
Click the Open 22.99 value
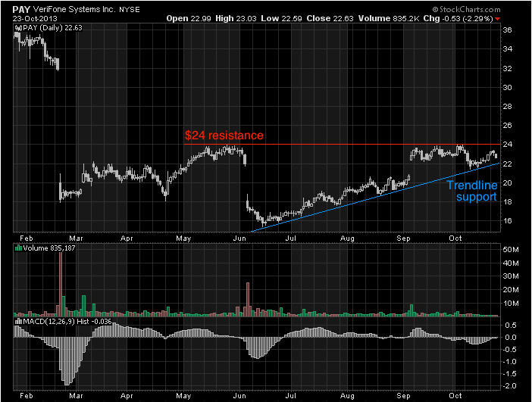pyautogui.click(x=189, y=19)
